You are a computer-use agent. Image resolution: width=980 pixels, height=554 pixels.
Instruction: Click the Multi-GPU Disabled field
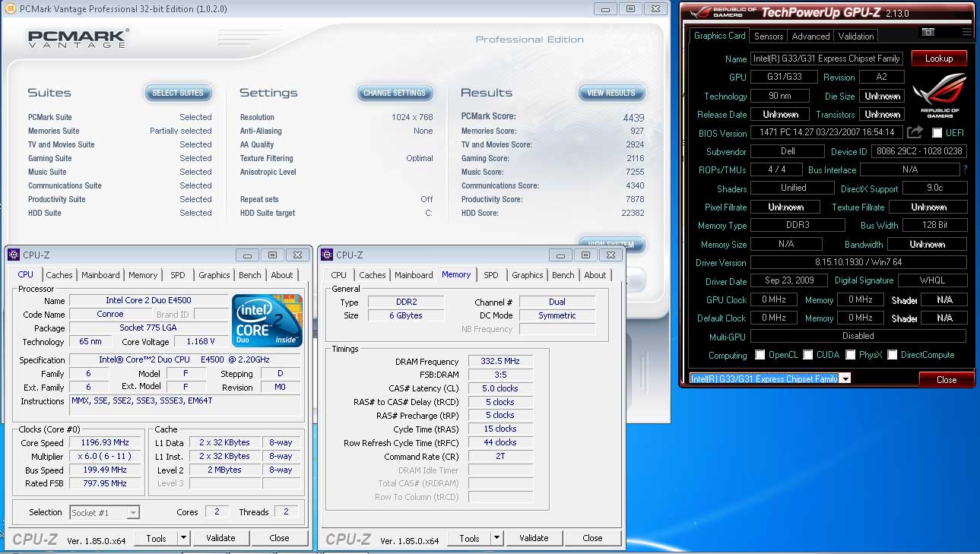(858, 336)
